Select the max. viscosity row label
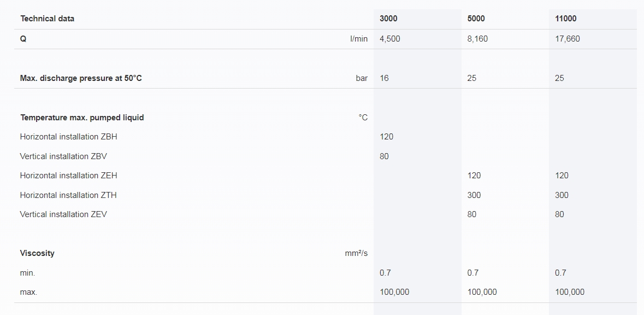Viewport: 644px width, 315px height. [x=28, y=292]
